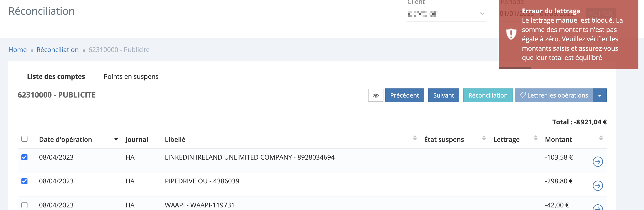Open details arrow for LINKEDIN IRELAND row
Viewport: 644px width, 210px height.
pyautogui.click(x=598, y=162)
